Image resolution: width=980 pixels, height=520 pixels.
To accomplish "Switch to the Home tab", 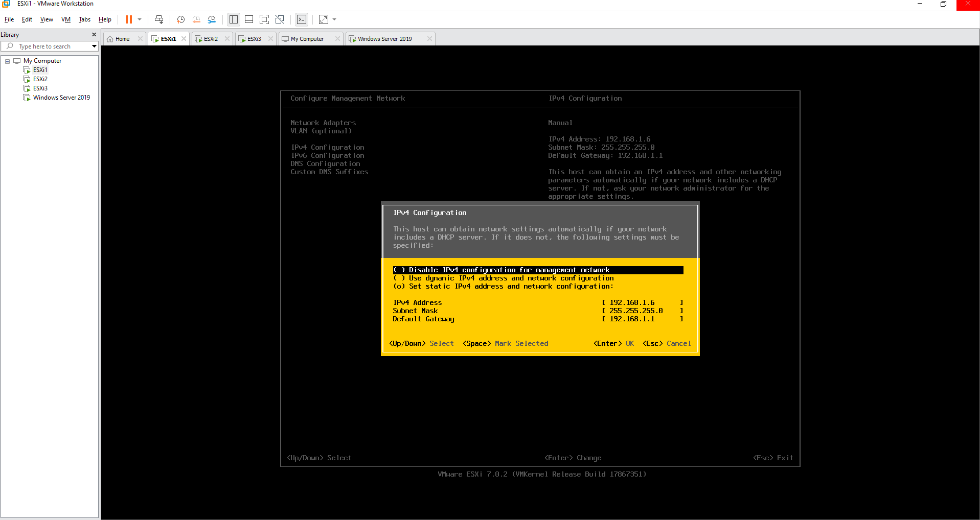I will tap(122, 39).
